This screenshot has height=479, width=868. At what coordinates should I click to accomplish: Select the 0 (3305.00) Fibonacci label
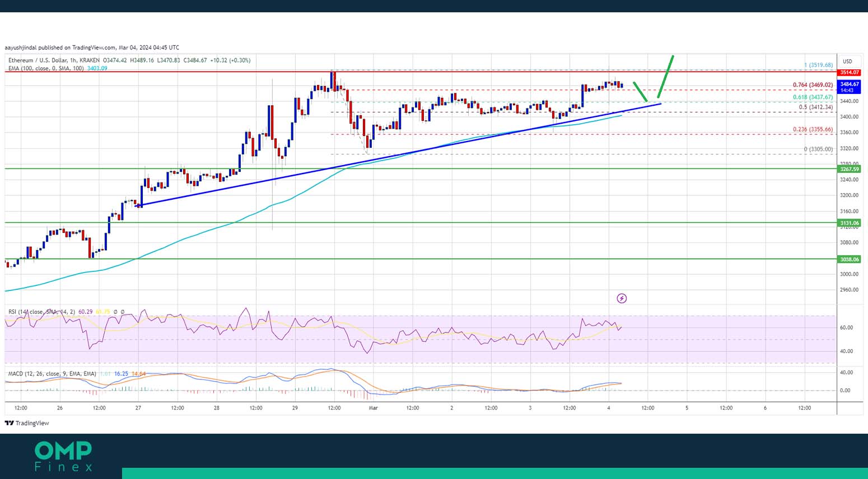[x=818, y=149]
